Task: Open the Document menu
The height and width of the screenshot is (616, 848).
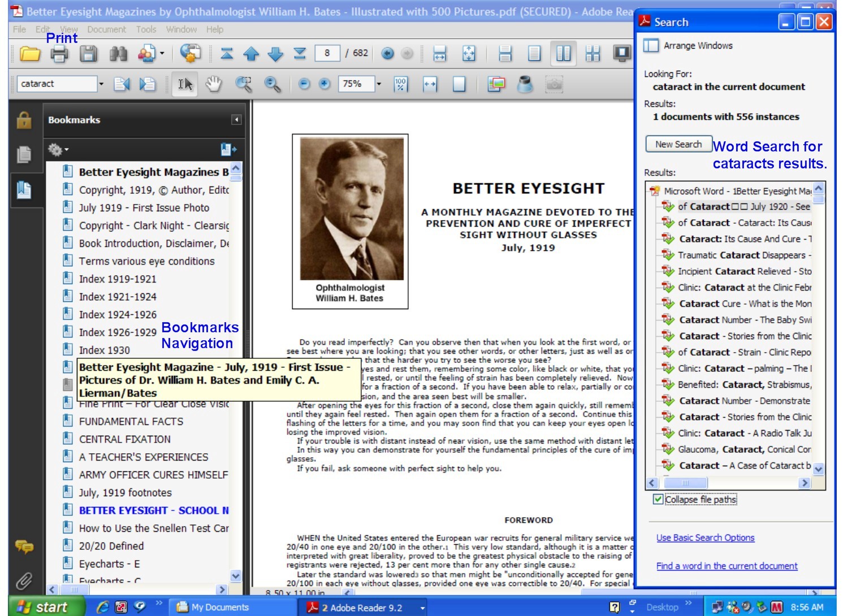Action: tap(106, 29)
